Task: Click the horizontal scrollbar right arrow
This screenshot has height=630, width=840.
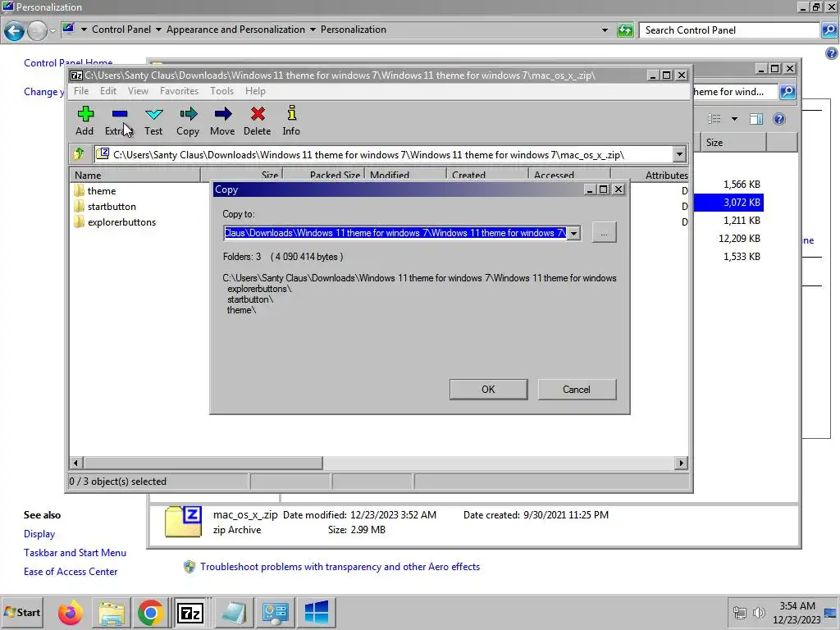Action: point(681,463)
